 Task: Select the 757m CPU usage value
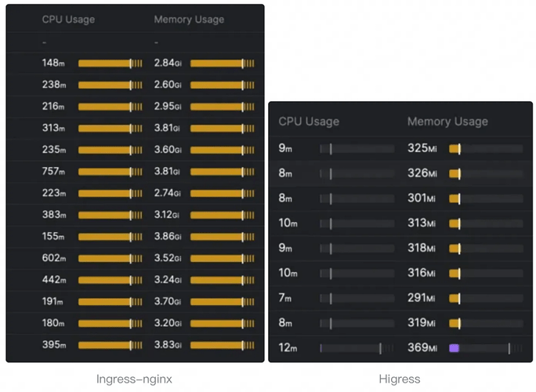pos(54,172)
